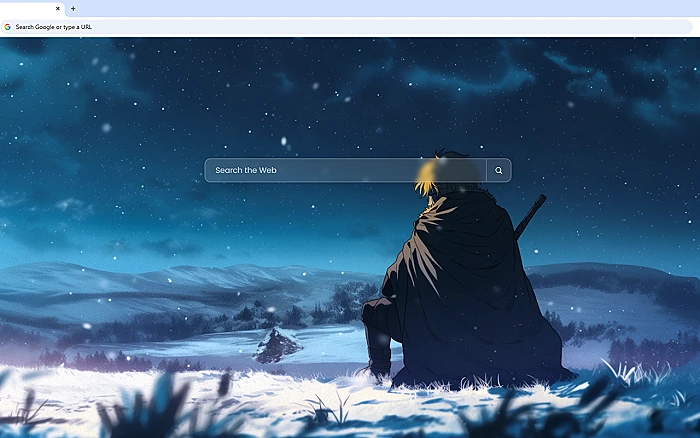
Task: Click the Google icon in address bar
Action: (x=8, y=27)
